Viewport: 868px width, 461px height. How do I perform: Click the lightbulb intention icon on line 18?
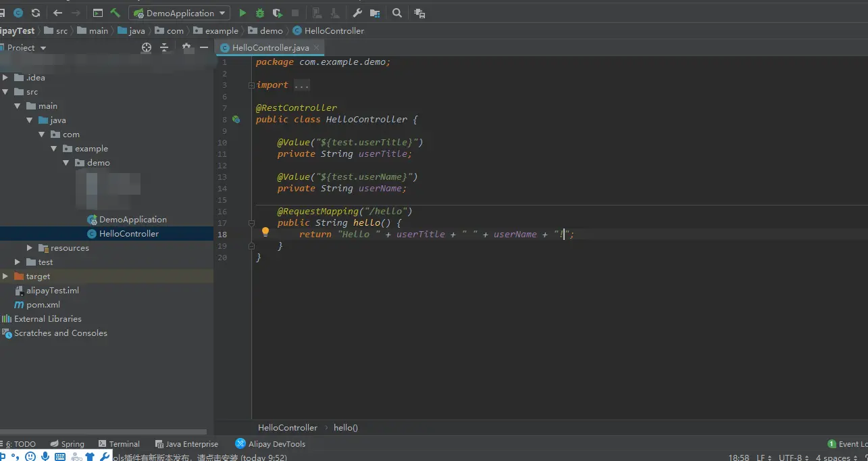(x=265, y=232)
